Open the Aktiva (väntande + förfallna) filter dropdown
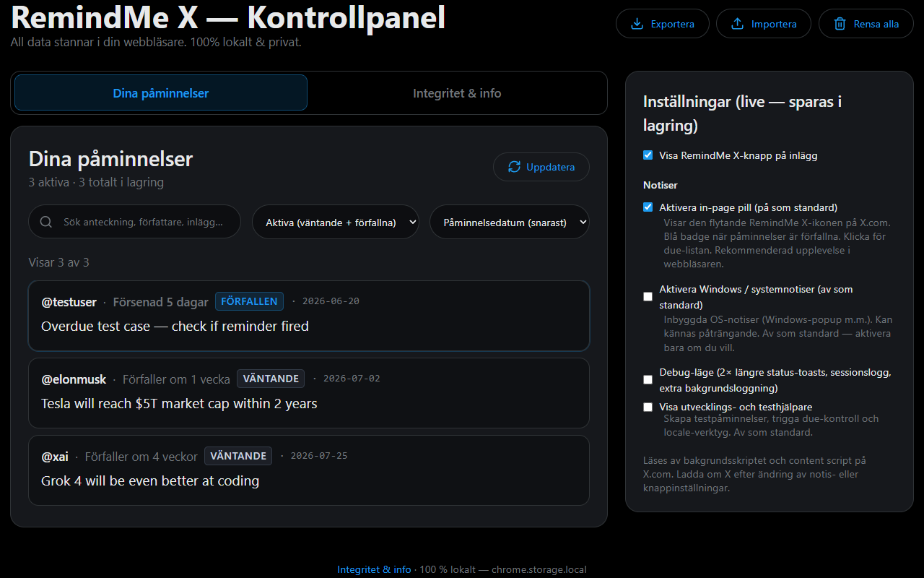 point(336,222)
